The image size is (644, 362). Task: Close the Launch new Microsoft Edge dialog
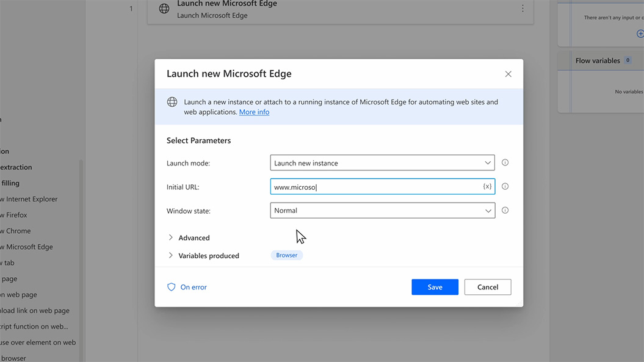click(508, 74)
